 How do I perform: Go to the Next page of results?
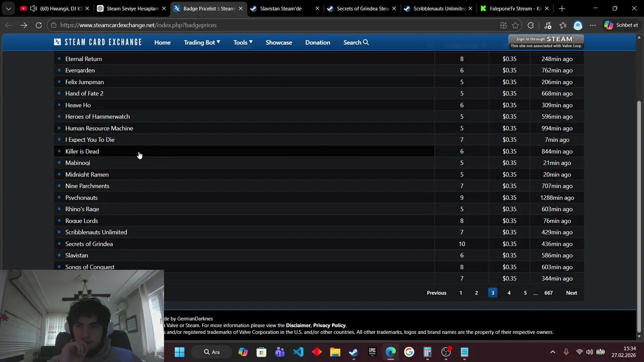tap(572, 293)
